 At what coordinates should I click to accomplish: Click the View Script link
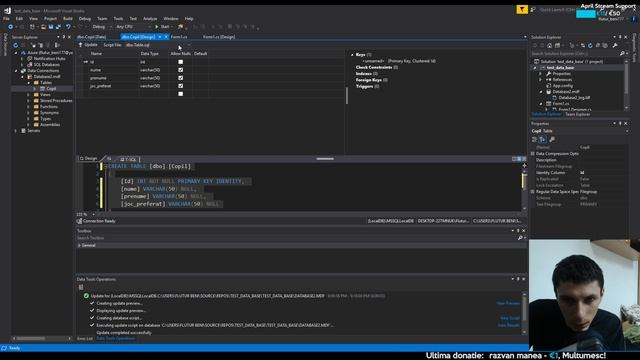pos(510,318)
